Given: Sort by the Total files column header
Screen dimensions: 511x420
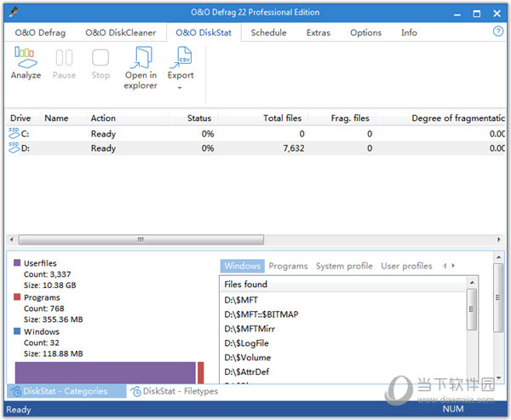Looking at the screenshot, I should pyautogui.click(x=263, y=118).
